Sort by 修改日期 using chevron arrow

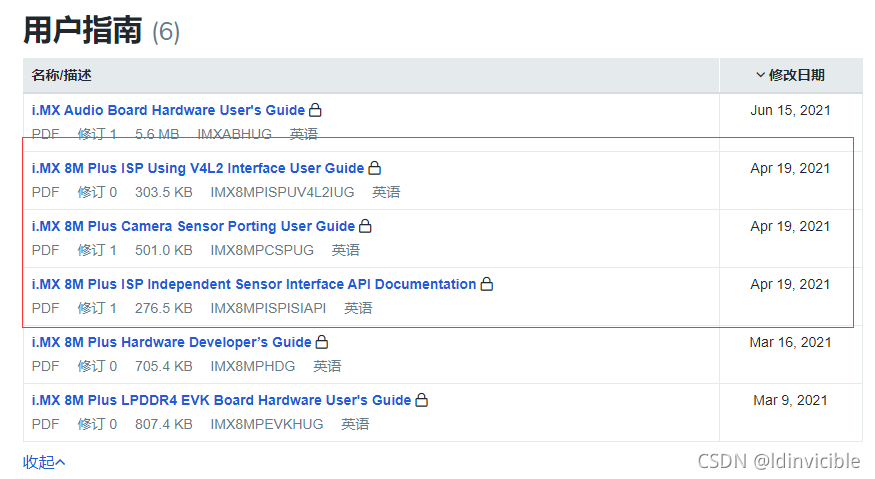[760, 75]
